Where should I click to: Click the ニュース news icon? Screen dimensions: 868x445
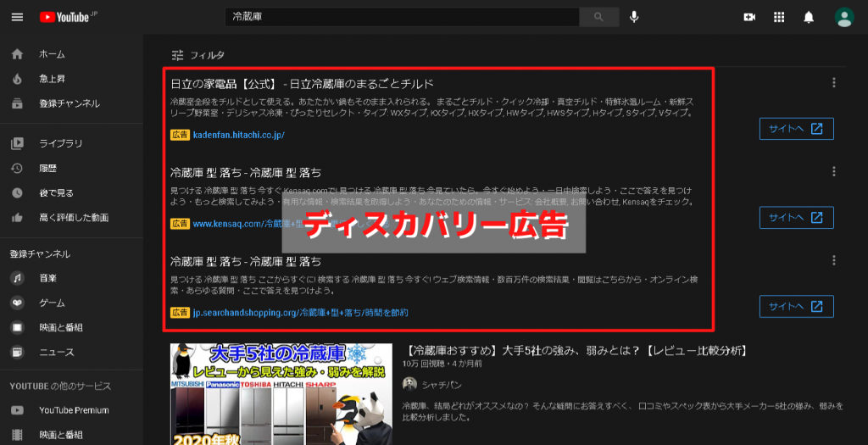17,352
